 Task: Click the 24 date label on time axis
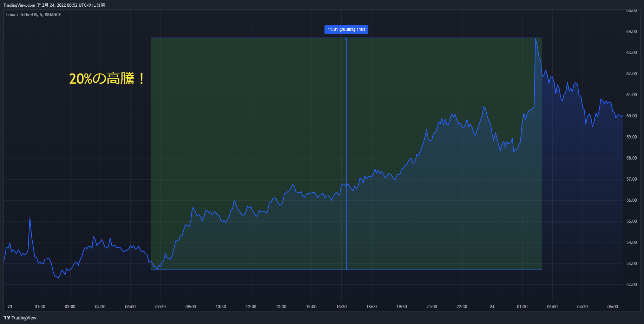(492, 307)
